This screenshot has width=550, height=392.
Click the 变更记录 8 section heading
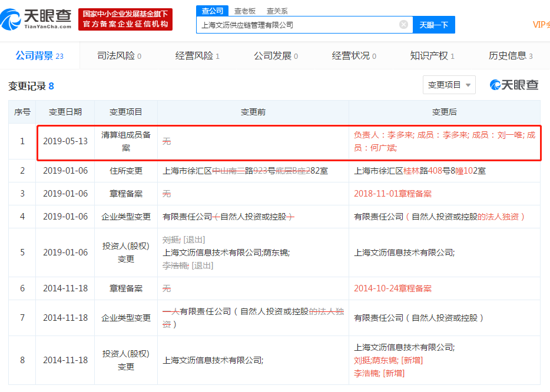(x=31, y=87)
